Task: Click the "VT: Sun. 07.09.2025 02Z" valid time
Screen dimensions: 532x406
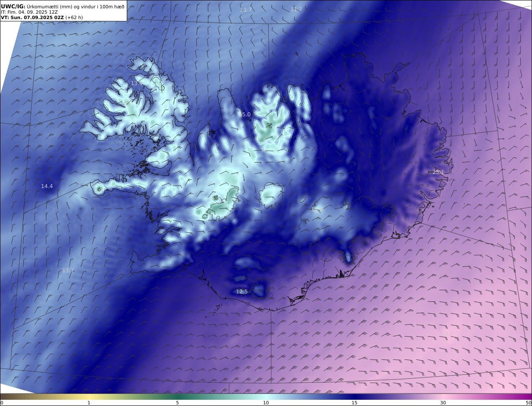Action: tap(32, 18)
